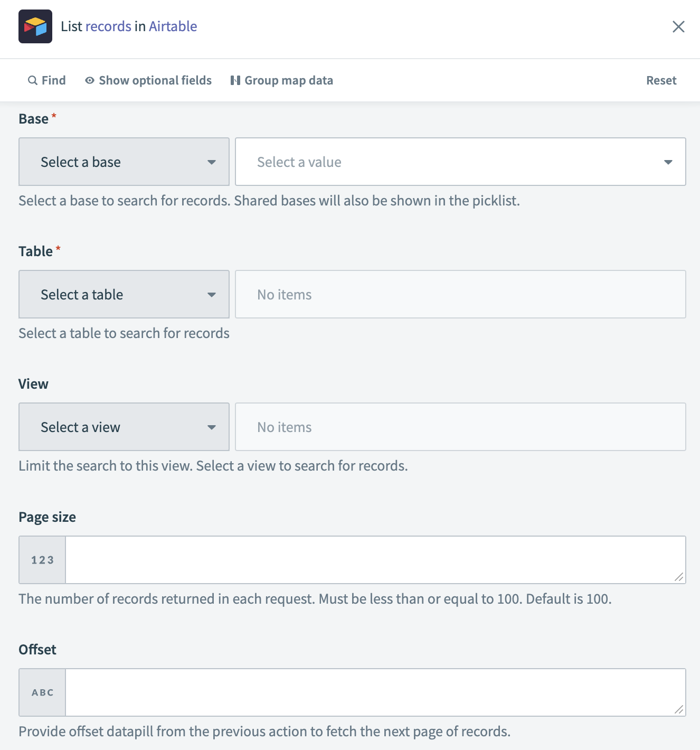
Task: Click the Group map data icon
Action: (x=235, y=80)
